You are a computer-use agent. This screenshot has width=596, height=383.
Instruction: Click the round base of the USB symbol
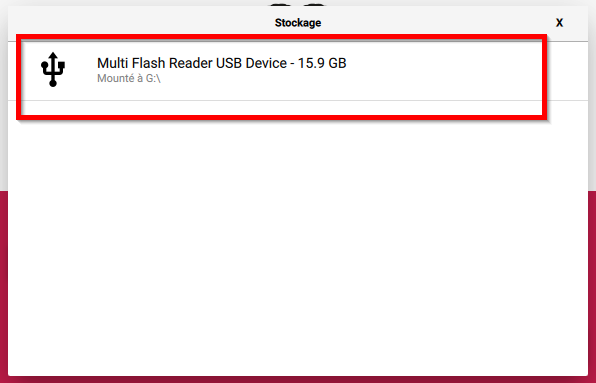[x=53, y=83]
